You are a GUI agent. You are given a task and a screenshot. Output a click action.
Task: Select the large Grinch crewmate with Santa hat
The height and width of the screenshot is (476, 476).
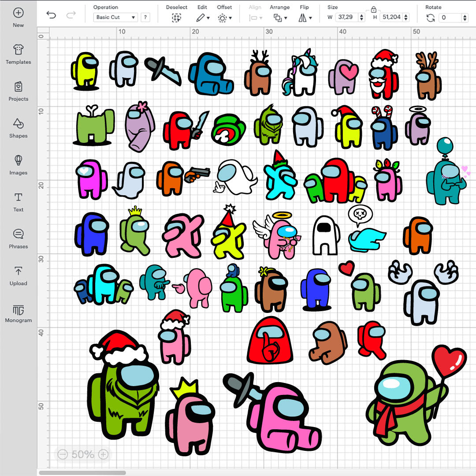pos(123,384)
